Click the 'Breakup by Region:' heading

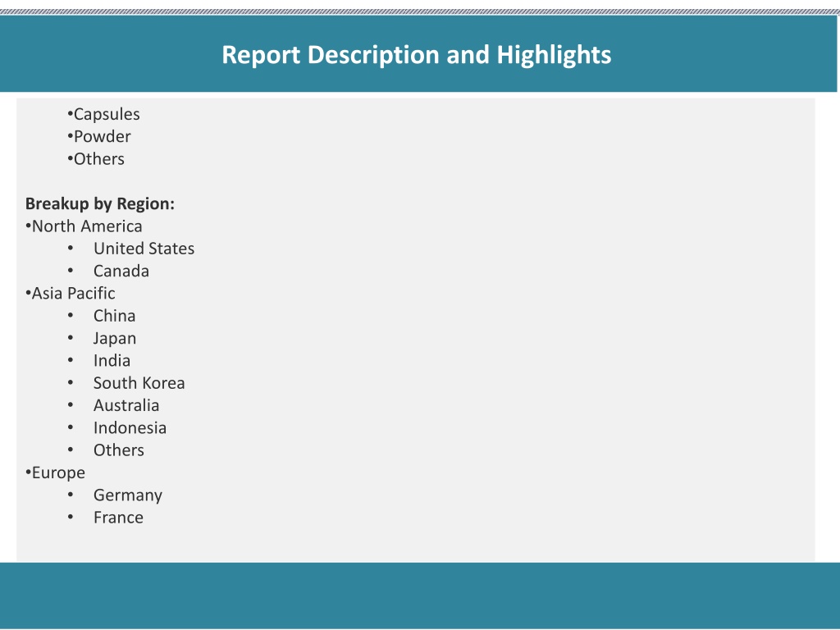point(99,203)
